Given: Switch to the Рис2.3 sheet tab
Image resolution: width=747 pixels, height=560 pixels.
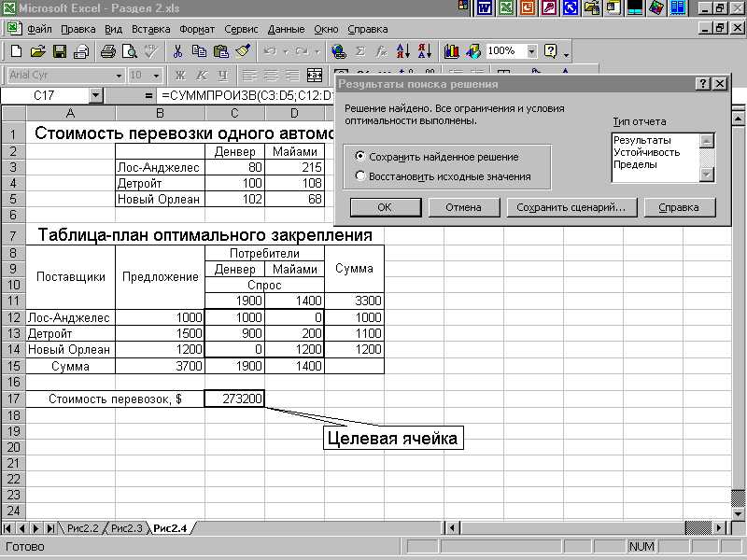Looking at the screenshot, I should tap(126, 528).
